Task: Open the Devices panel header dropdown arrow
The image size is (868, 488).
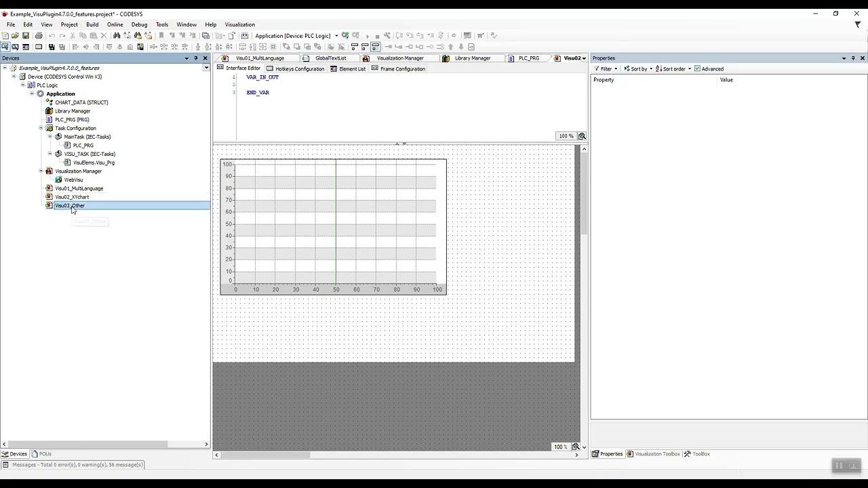Action: 186,58
